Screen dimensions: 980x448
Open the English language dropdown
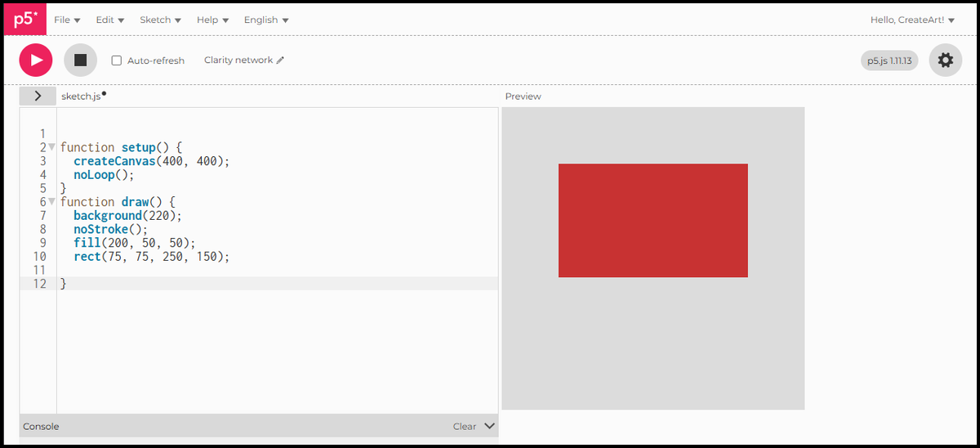tap(266, 20)
